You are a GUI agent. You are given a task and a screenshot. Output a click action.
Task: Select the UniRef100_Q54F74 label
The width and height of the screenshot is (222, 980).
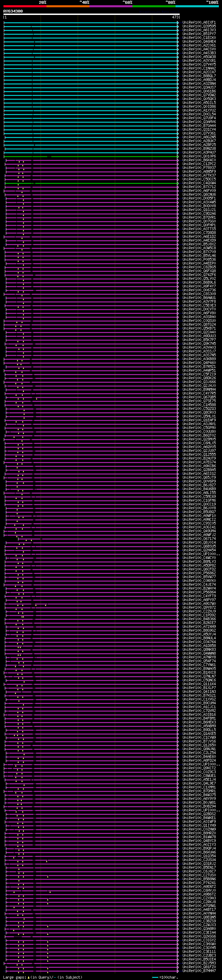[x=199, y=661]
